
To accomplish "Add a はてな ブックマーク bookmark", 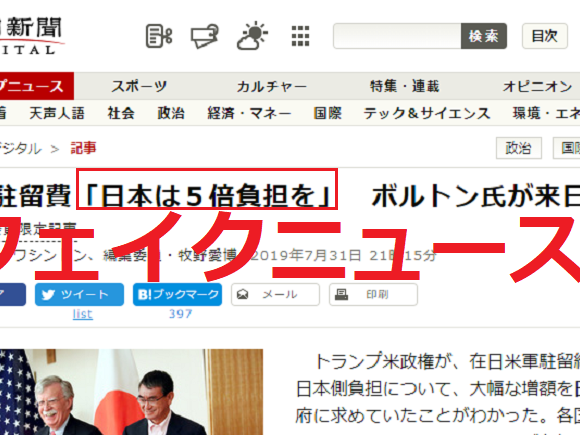I will pos(178,294).
